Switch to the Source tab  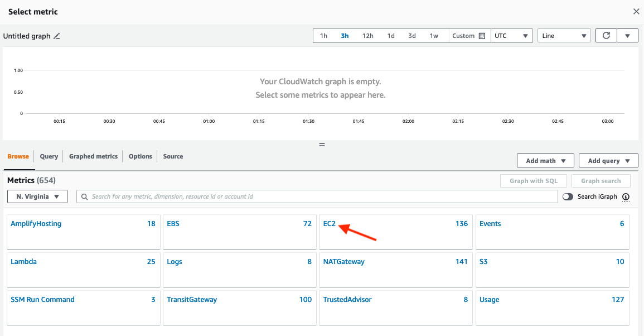173,156
